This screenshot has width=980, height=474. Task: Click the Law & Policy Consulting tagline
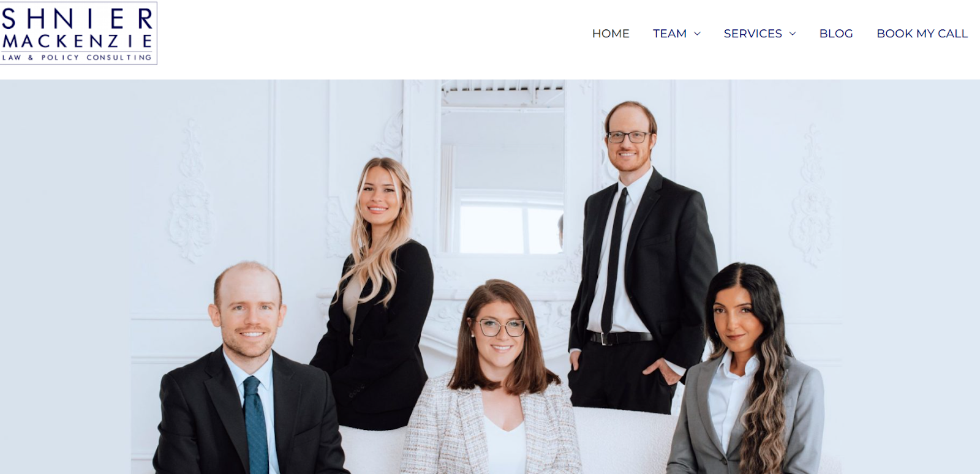pos(77,58)
